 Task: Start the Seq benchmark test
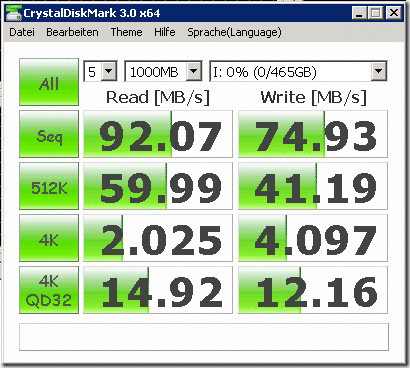click(49, 134)
